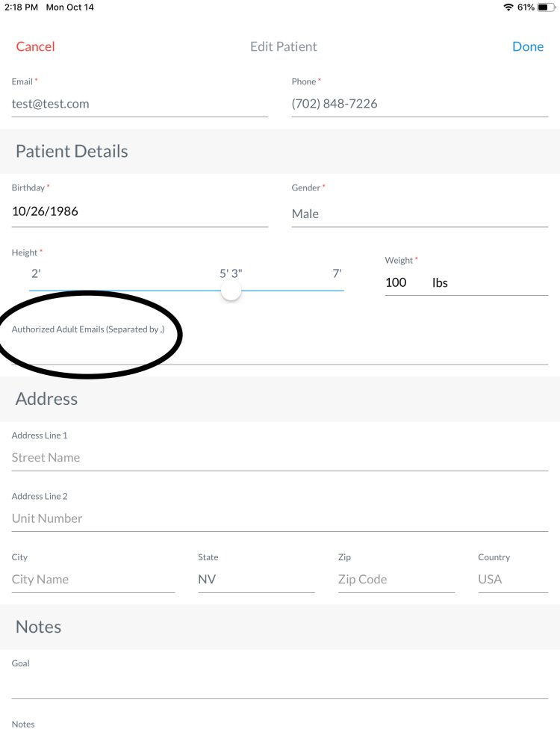This screenshot has height=747, width=560.
Task: Click Address Line 1 Street Name field
Action: click(279, 457)
